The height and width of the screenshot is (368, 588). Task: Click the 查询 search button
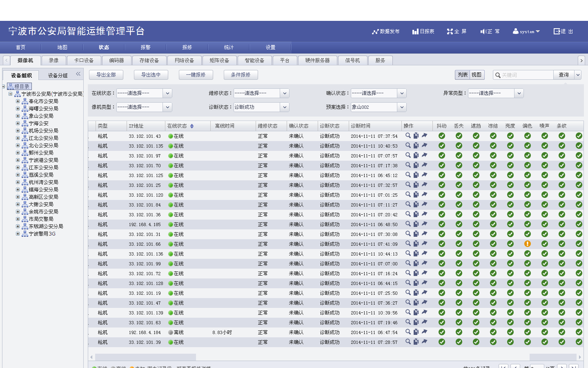tap(564, 75)
